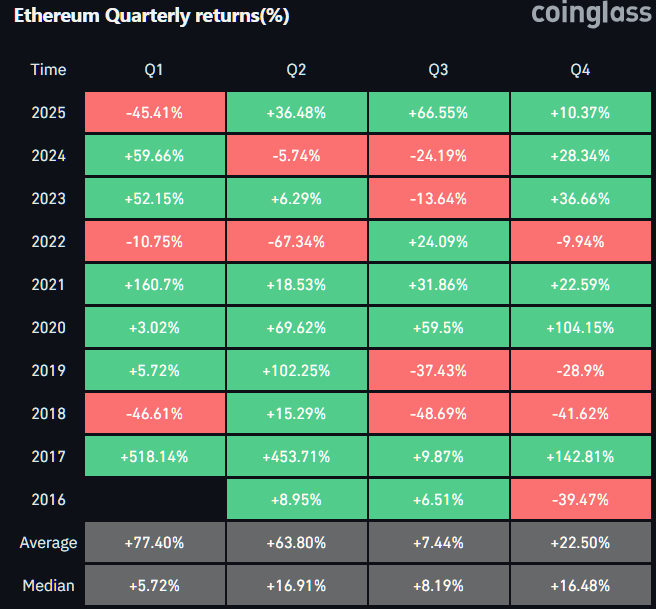Select the 2024 row label
This screenshot has height=609, width=656.
48,155
